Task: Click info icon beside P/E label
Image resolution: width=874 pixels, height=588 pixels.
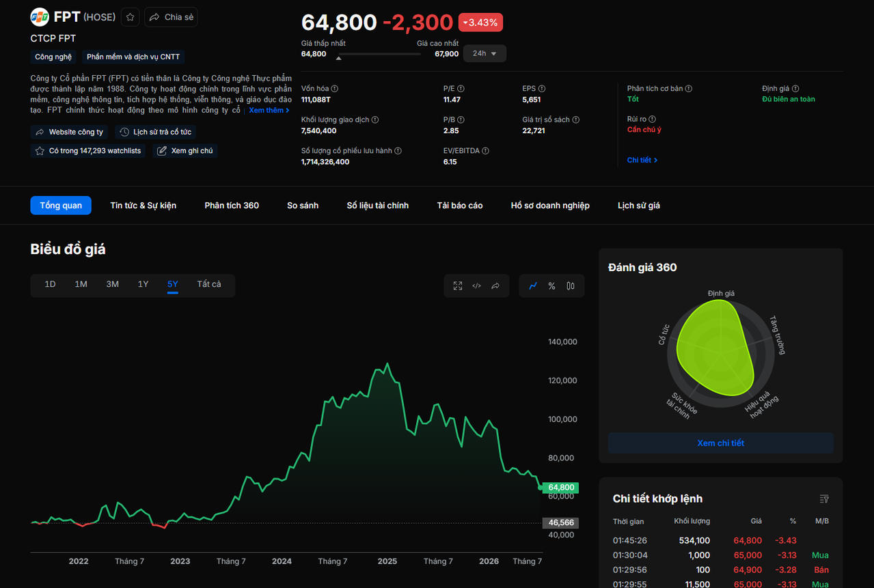Action: click(x=461, y=89)
